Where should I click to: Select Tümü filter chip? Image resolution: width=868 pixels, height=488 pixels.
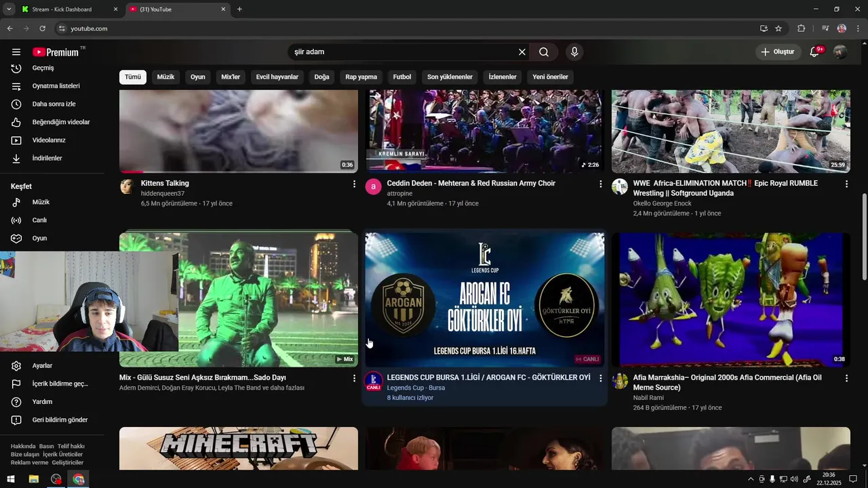(x=133, y=77)
